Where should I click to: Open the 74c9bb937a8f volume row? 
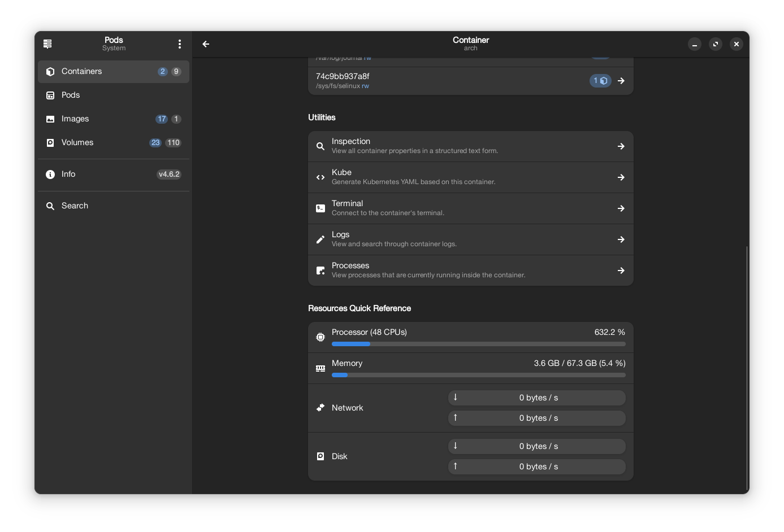click(471, 81)
